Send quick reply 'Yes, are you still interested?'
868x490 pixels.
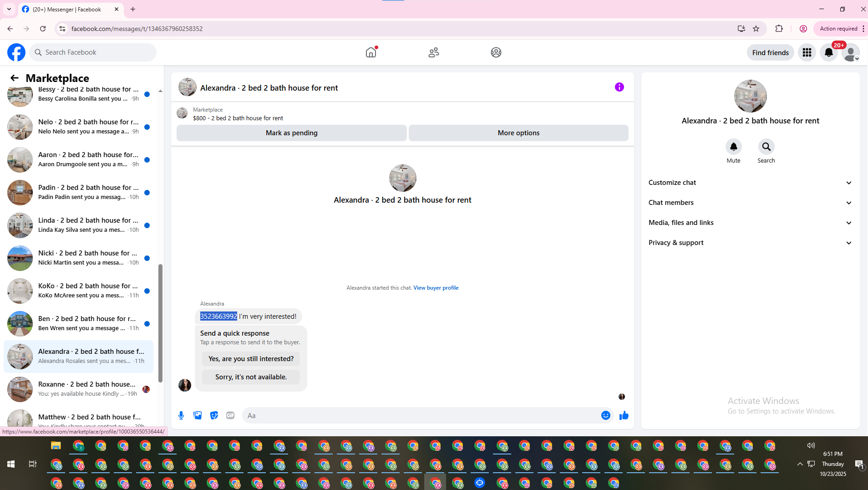click(251, 359)
